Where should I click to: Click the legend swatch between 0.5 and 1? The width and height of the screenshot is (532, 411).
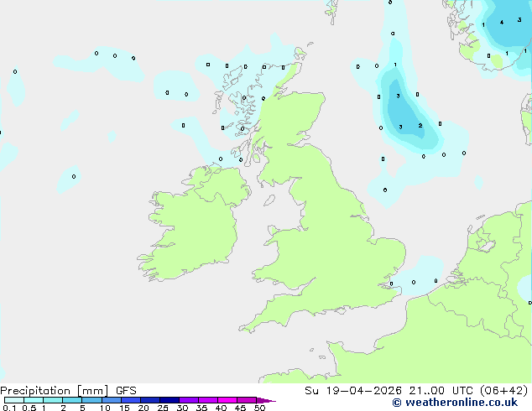(34, 400)
